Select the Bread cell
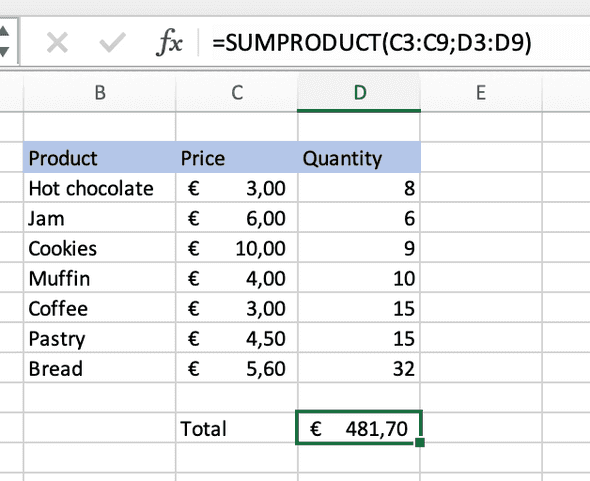The height and width of the screenshot is (481, 590). [x=99, y=368]
